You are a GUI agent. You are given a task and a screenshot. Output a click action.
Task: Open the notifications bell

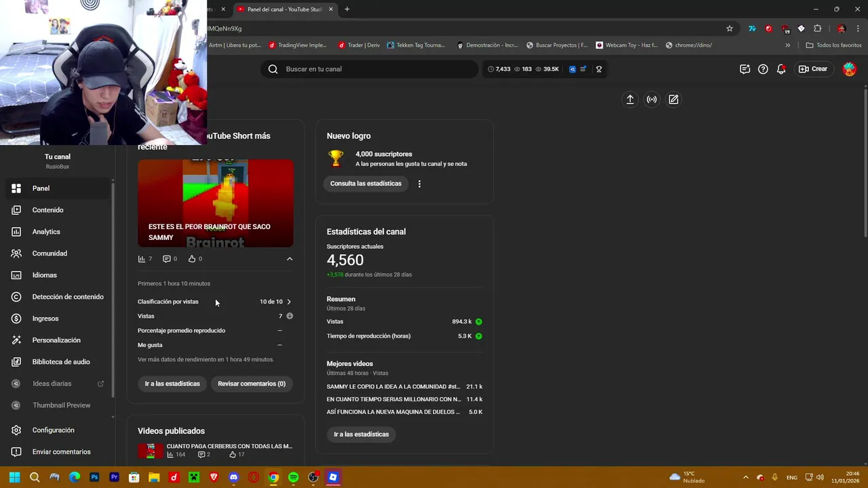click(x=781, y=69)
